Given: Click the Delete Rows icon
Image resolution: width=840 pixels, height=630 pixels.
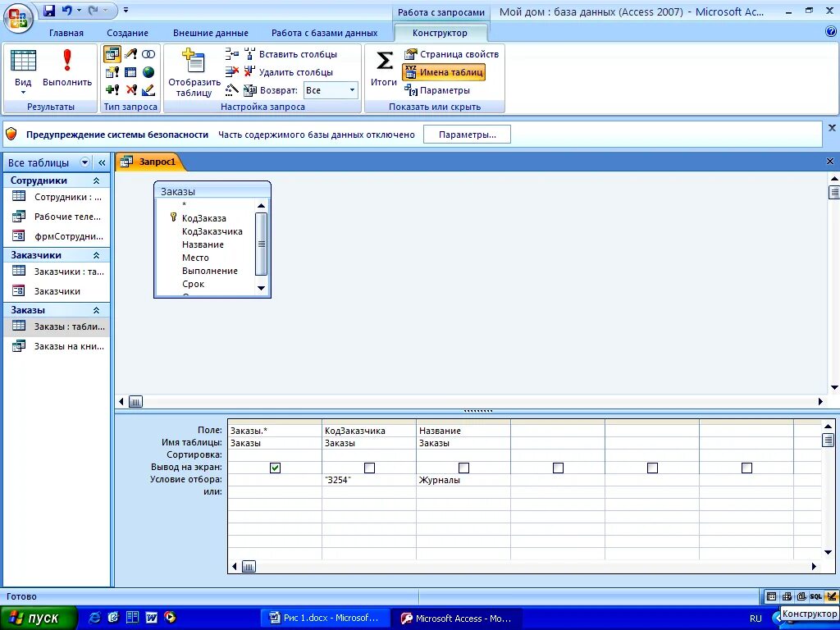Looking at the screenshot, I should (x=232, y=72).
